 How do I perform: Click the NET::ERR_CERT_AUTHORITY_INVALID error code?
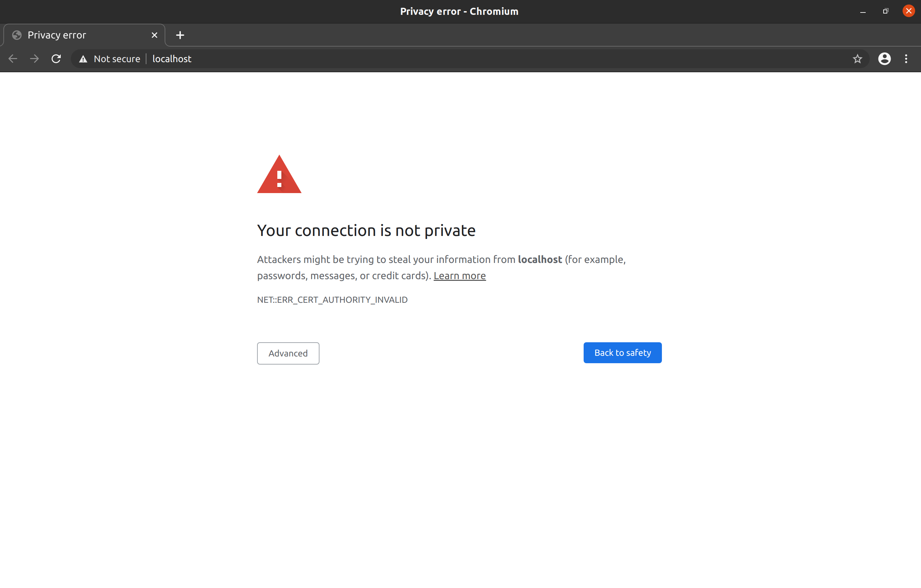tap(332, 300)
